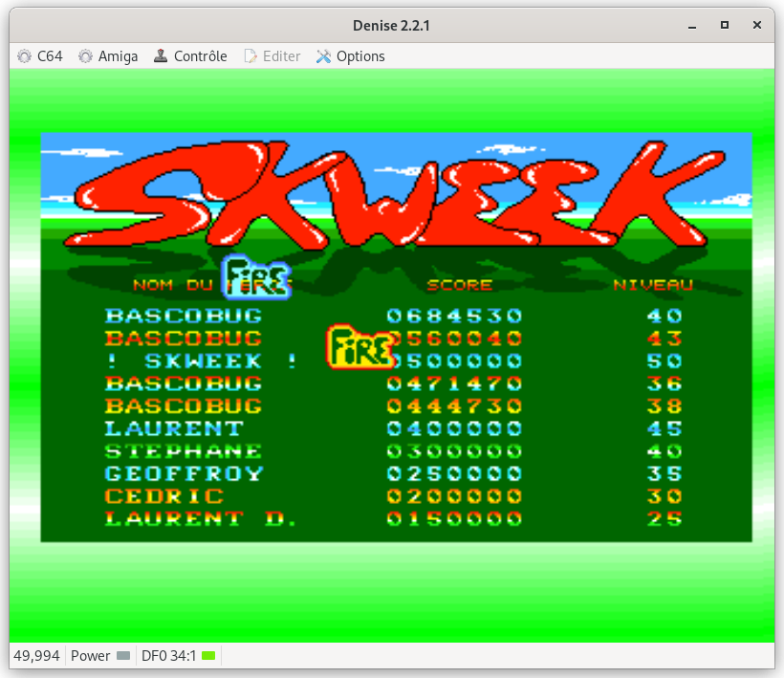Click the green DF0 drive LED
The image size is (784, 678).
(208, 655)
